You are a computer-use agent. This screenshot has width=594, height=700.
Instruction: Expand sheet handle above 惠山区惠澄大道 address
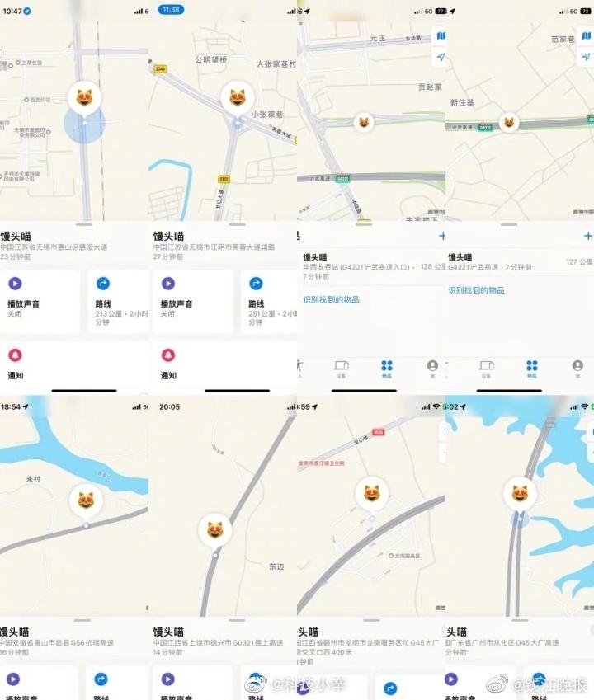(83, 224)
